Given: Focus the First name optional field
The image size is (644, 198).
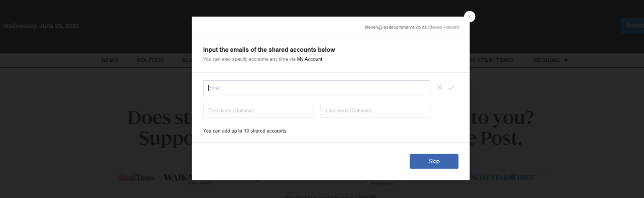Looking at the screenshot, I should (258, 110).
